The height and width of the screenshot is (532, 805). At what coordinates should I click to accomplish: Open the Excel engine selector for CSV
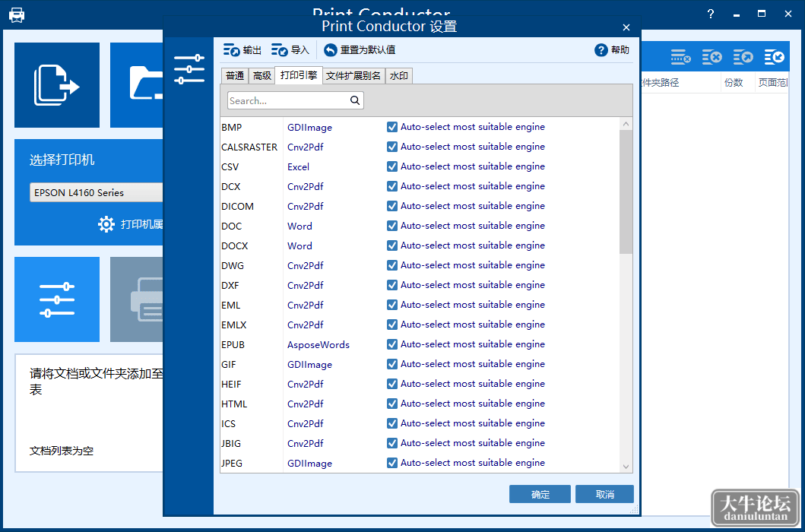tap(298, 167)
